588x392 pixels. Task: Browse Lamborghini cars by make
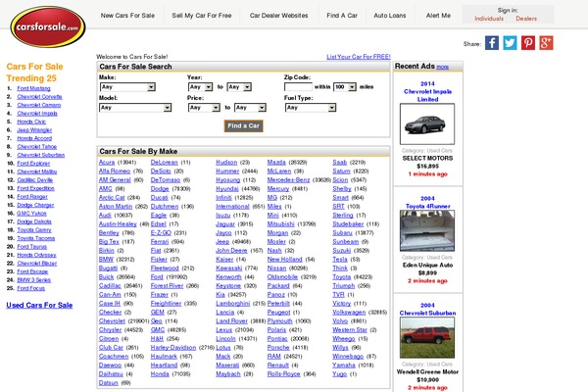233,304
